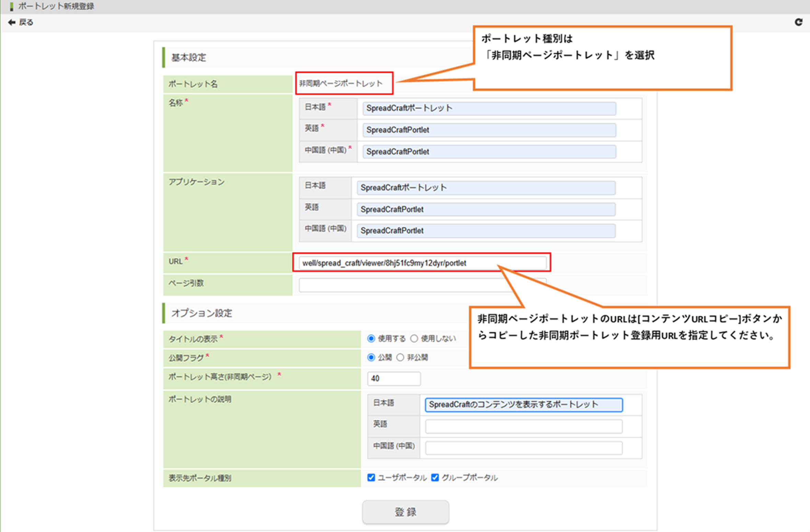The height and width of the screenshot is (532, 810).
Task: Uncheck the グループポータル checkbox
Action: (x=435, y=477)
